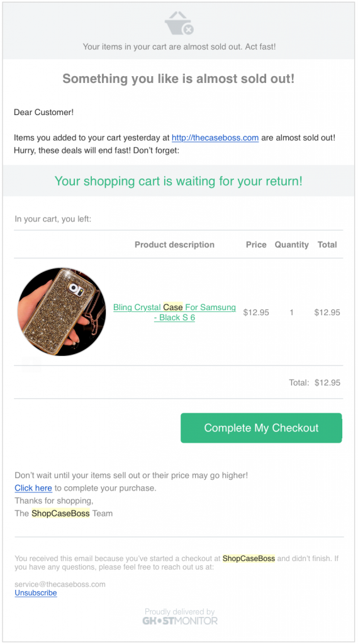Click the 'Proudly delivered by' footer text
The image size is (358, 644).
point(179,612)
